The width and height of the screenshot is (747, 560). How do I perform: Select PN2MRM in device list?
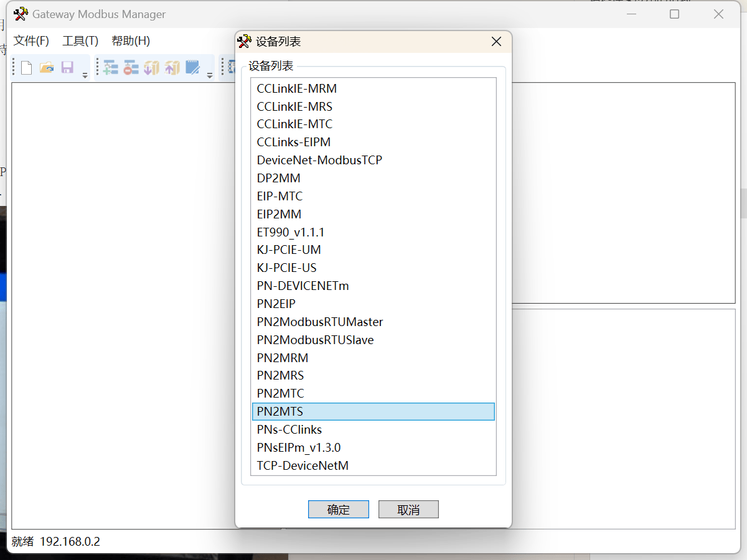pyautogui.click(x=374, y=358)
